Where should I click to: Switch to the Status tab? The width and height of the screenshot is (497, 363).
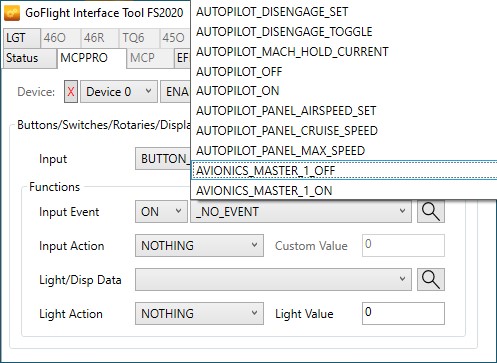pyautogui.click(x=30, y=58)
